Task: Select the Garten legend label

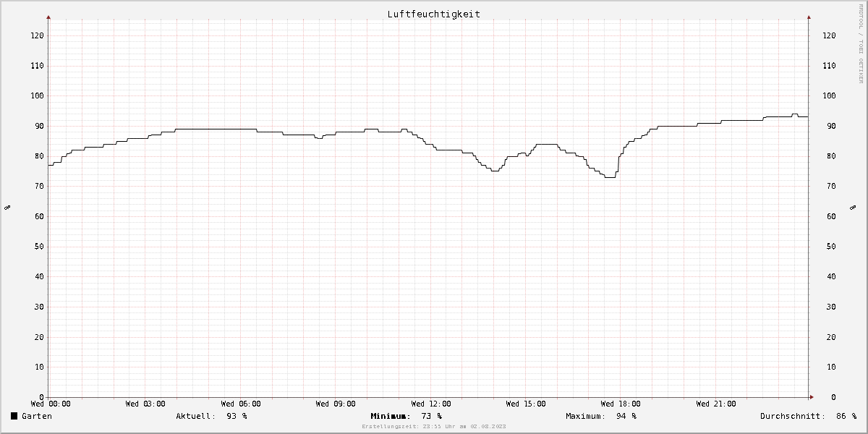Action: click(37, 416)
